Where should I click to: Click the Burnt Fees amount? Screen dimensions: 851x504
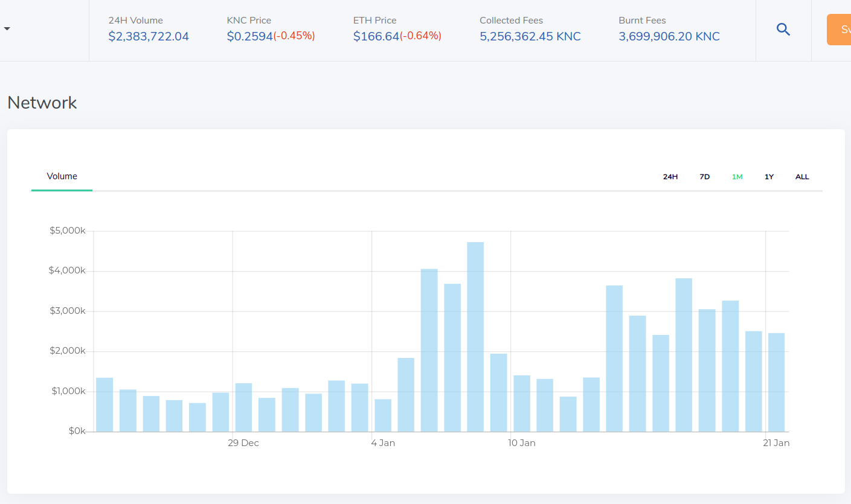669,36
